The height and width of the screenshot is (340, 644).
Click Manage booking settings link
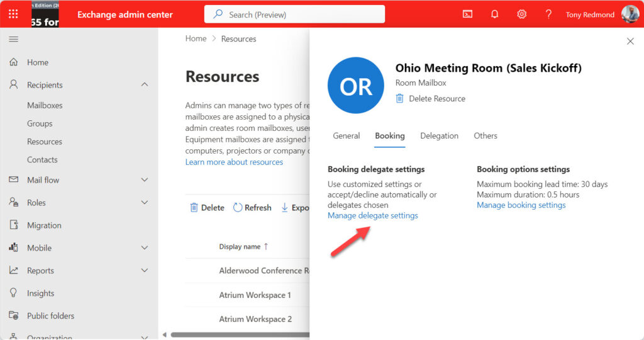(x=521, y=205)
